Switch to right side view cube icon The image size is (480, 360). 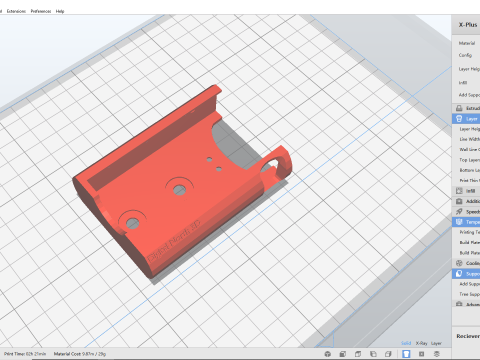click(x=388, y=354)
